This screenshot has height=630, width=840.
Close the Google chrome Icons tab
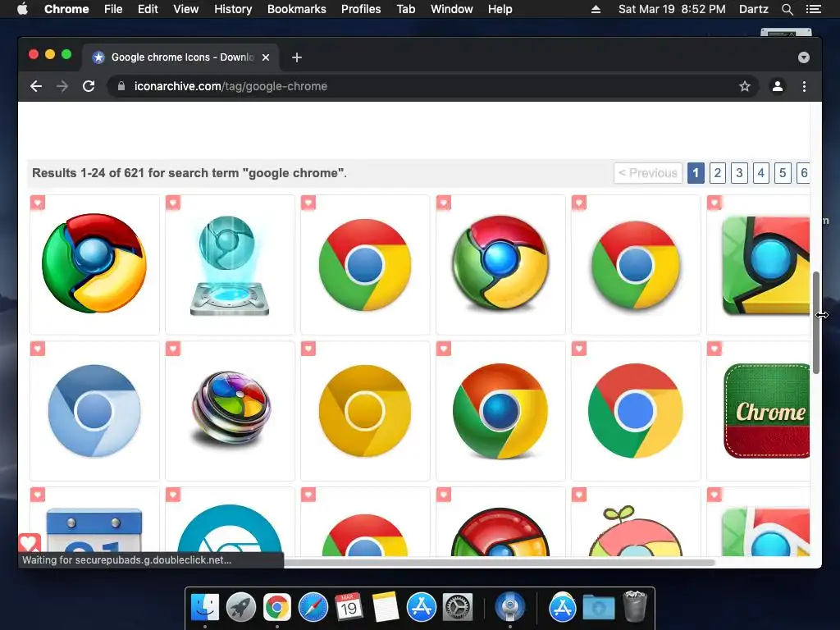pyautogui.click(x=266, y=57)
